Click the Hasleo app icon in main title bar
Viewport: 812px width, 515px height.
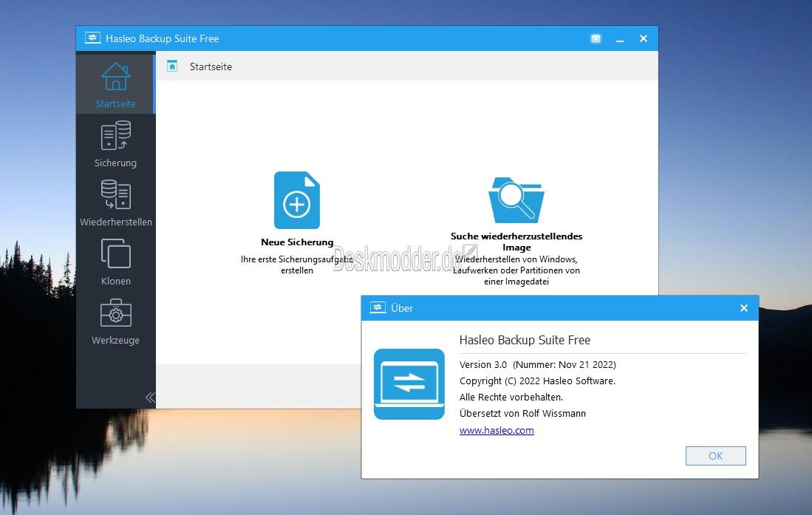point(92,38)
